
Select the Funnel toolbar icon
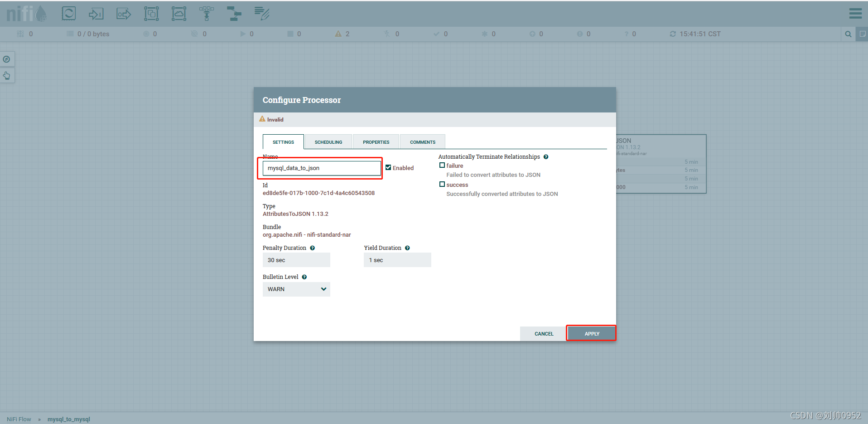207,14
